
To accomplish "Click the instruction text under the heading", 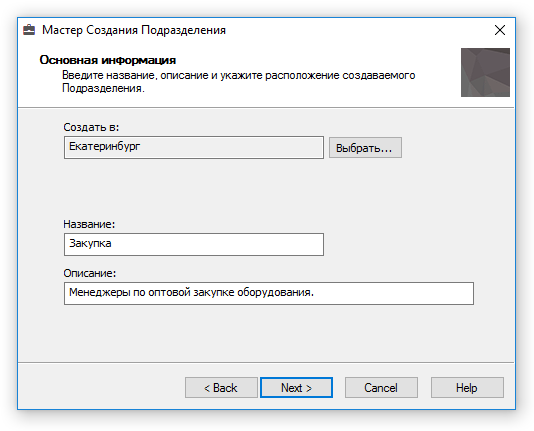I will (238, 82).
